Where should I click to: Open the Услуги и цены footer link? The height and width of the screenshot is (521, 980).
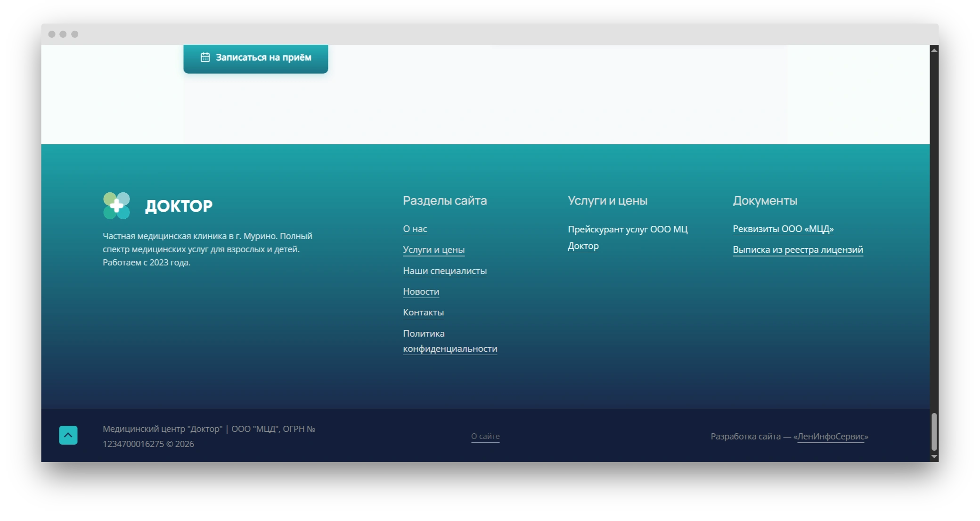pyautogui.click(x=434, y=249)
